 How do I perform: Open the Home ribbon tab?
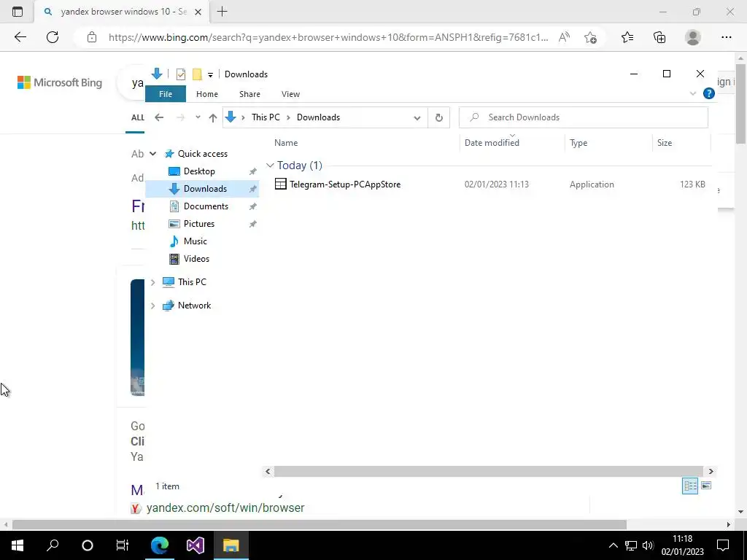point(206,94)
